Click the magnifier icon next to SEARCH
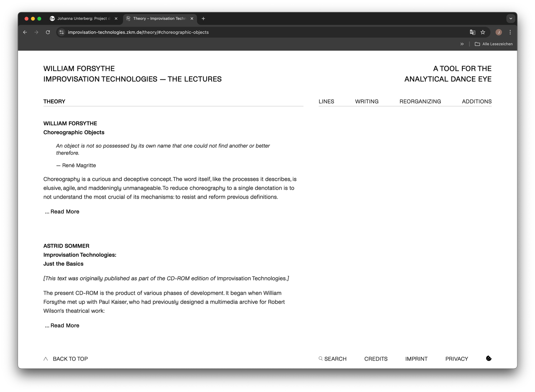This screenshot has height=392, width=535. (320, 358)
